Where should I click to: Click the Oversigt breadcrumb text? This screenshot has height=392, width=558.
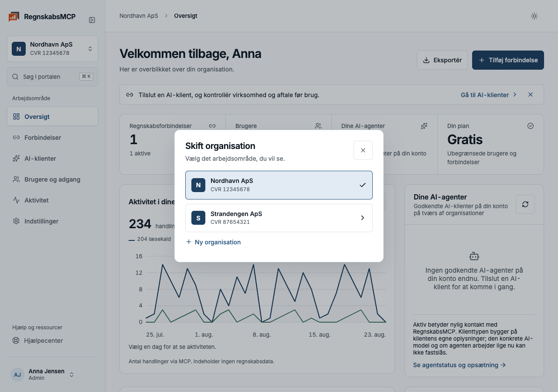click(186, 16)
